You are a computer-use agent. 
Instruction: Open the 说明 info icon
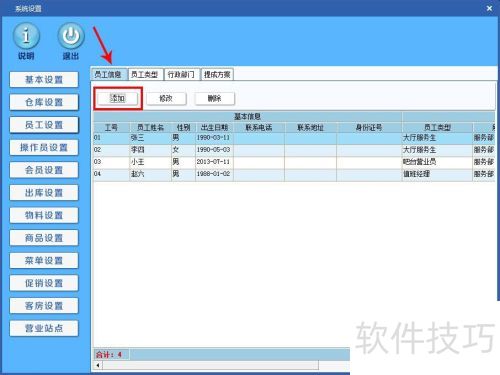[26, 36]
